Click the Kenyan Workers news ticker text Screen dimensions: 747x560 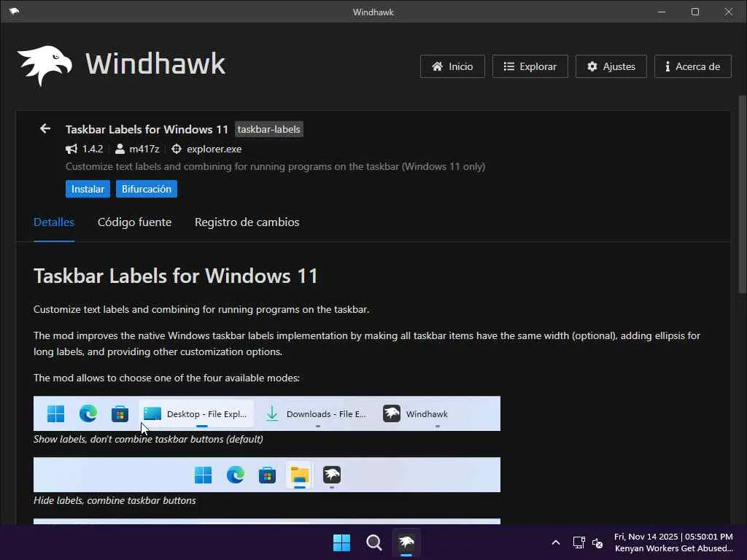pyautogui.click(x=673, y=548)
